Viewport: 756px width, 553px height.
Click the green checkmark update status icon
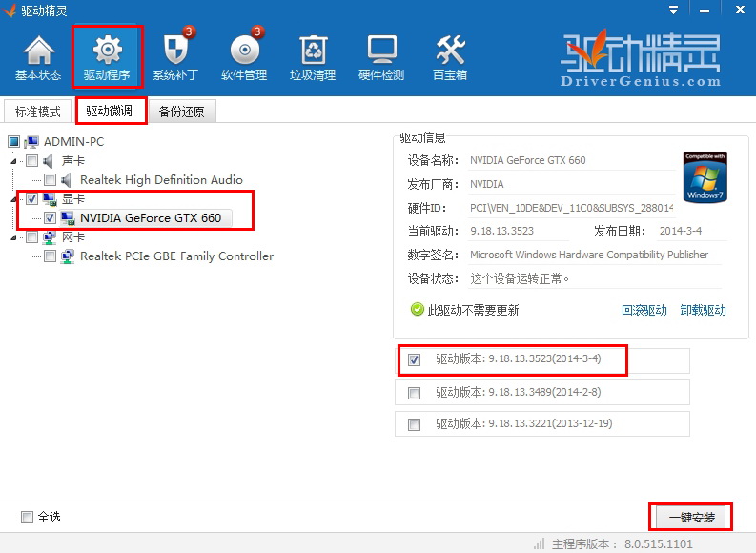coord(417,310)
